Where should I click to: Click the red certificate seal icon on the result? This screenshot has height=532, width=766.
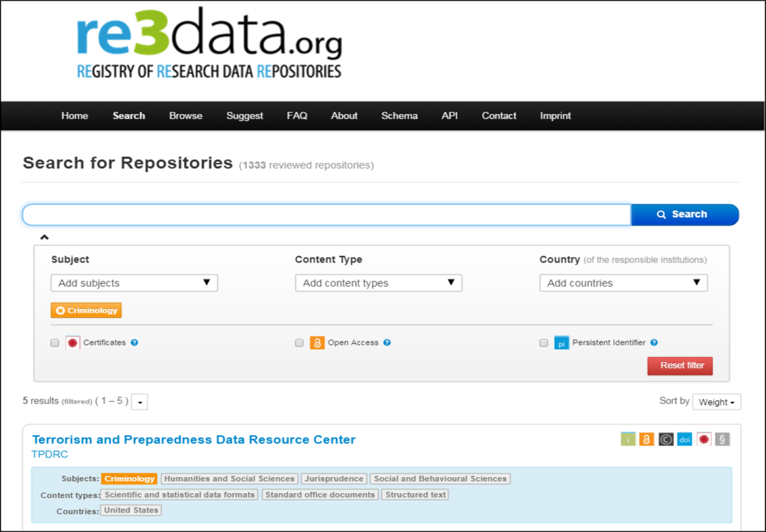pos(703,439)
